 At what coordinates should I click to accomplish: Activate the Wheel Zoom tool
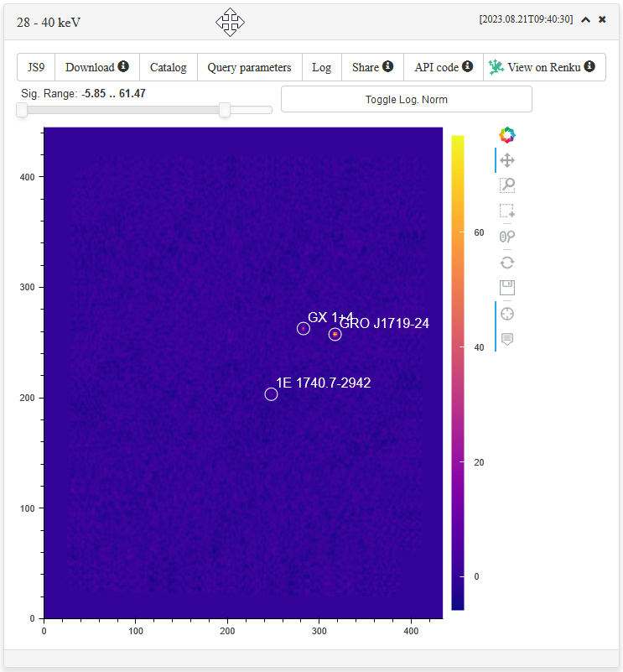(507, 237)
